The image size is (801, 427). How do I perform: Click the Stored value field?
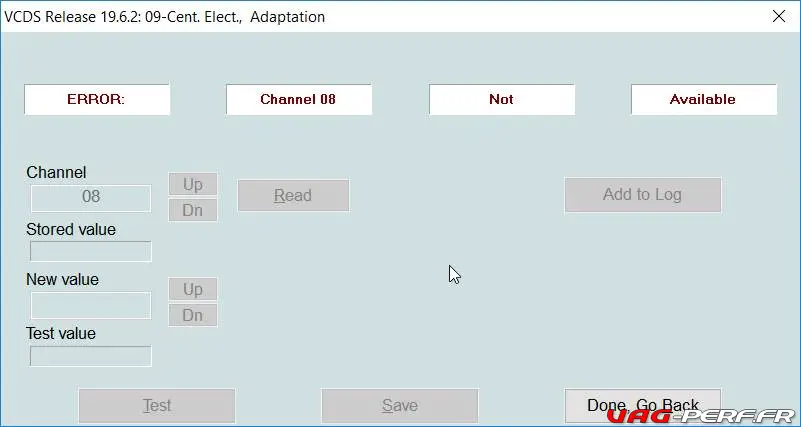[91, 251]
